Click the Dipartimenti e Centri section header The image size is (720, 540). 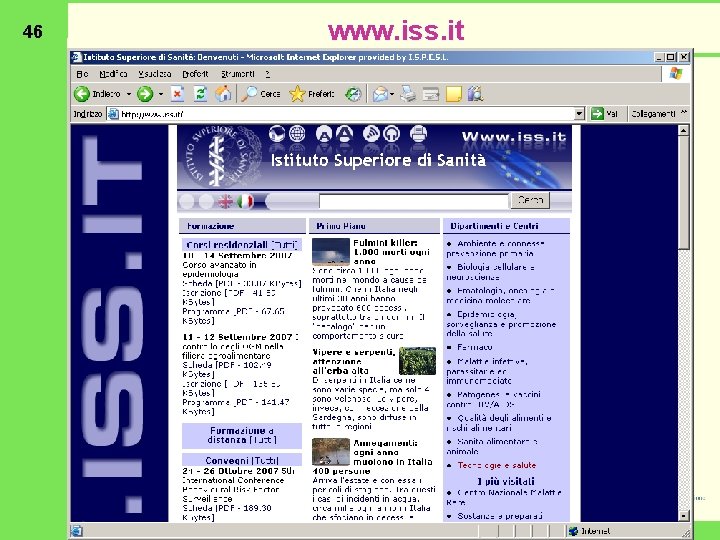pos(506,226)
